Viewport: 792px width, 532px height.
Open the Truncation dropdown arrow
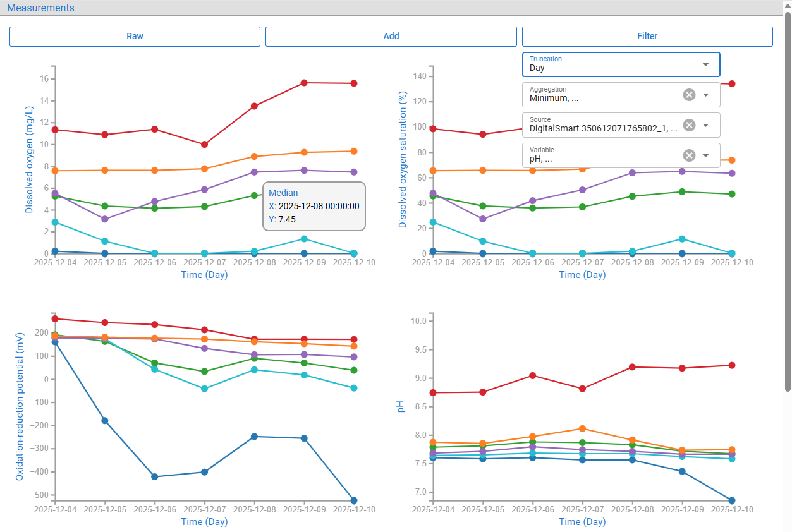pos(706,64)
